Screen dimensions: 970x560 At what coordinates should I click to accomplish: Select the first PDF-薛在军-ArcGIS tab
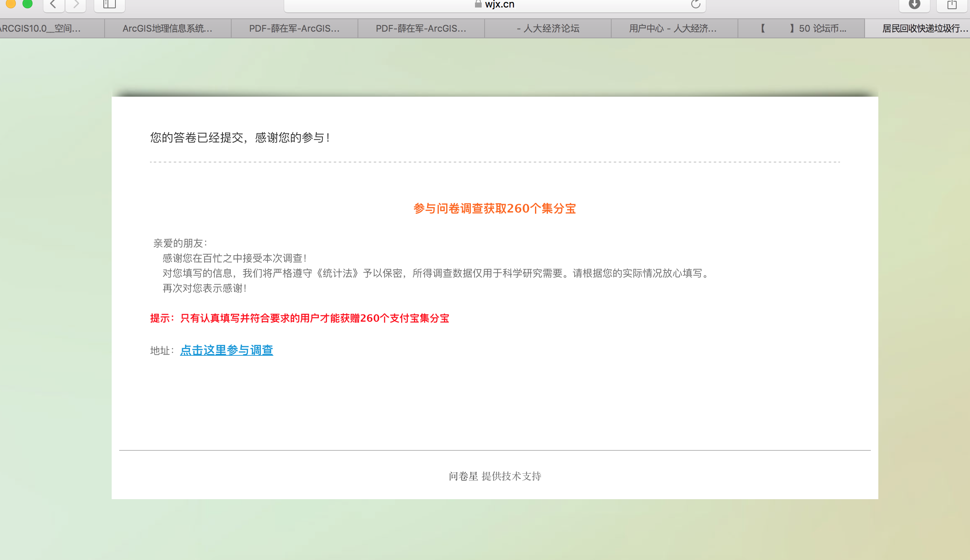(x=294, y=28)
